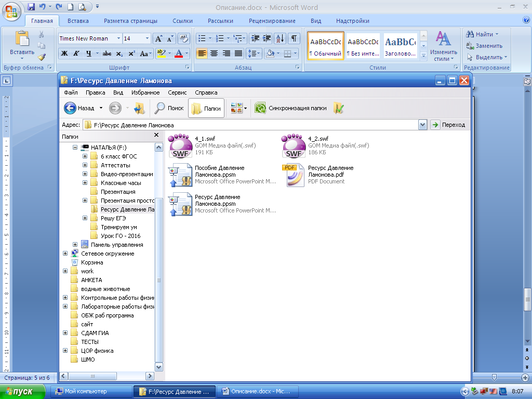Click the sort А-Я icon

(x=280, y=38)
